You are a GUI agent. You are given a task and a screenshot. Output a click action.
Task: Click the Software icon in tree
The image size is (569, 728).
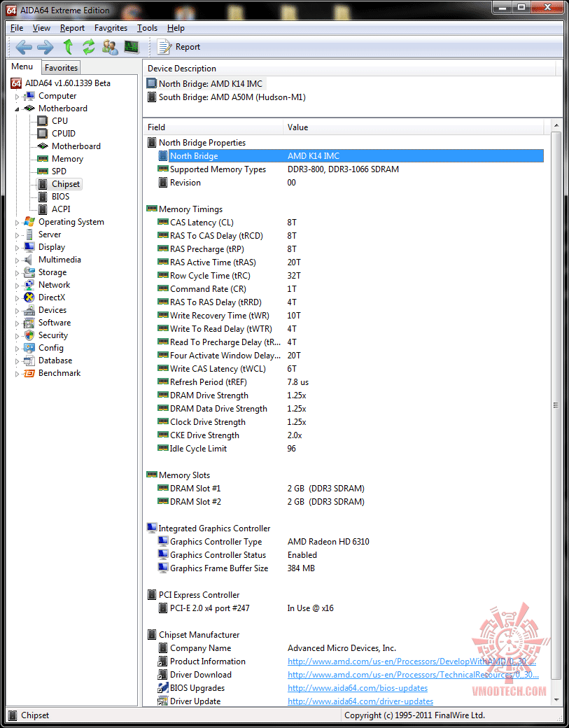click(x=29, y=323)
